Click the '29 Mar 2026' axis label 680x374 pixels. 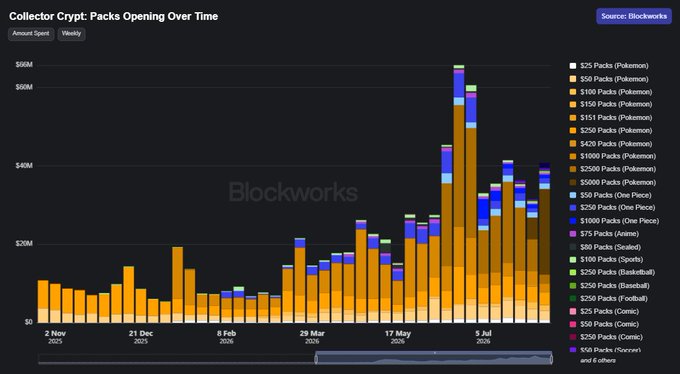[312, 337]
